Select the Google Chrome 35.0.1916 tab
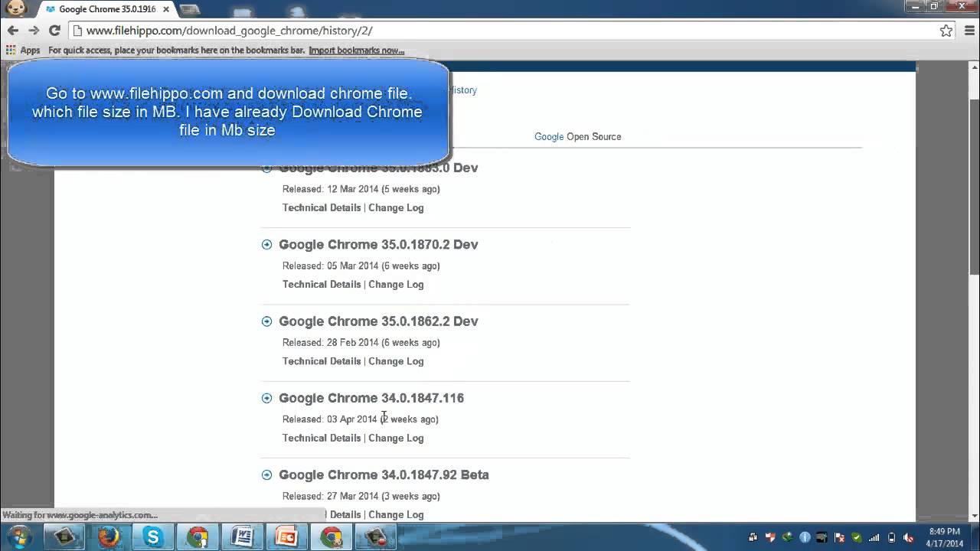 (106, 9)
